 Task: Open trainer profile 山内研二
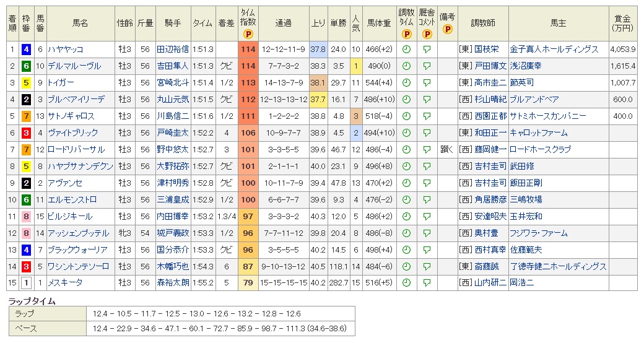click(490, 282)
